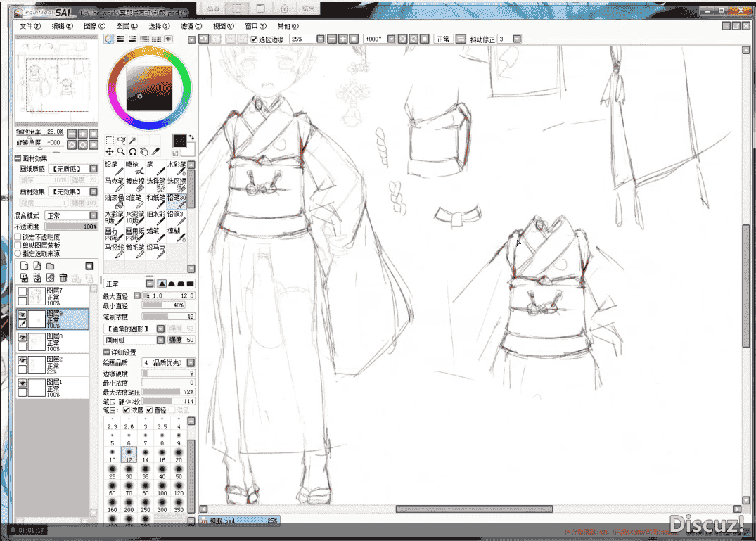Enable 剪贴图层蒙板 checkbox
Viewport: 756px width, 541px height.
(x=18, y=246)
